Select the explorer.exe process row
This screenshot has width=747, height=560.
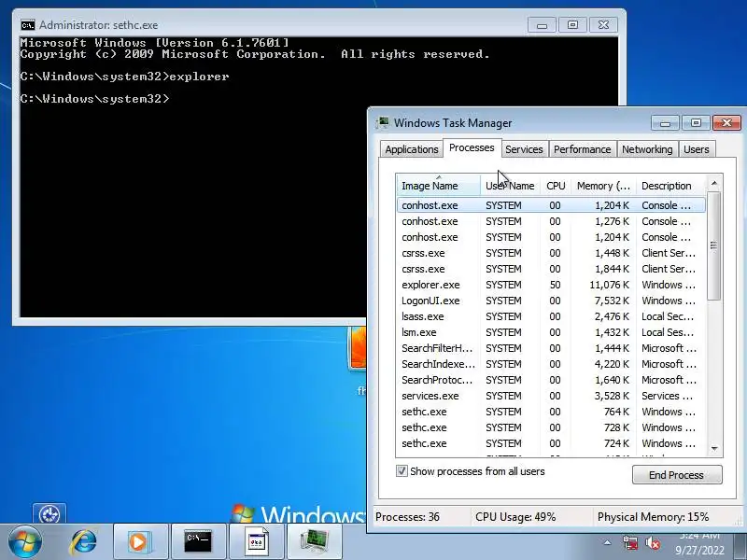tap(551, 285)
